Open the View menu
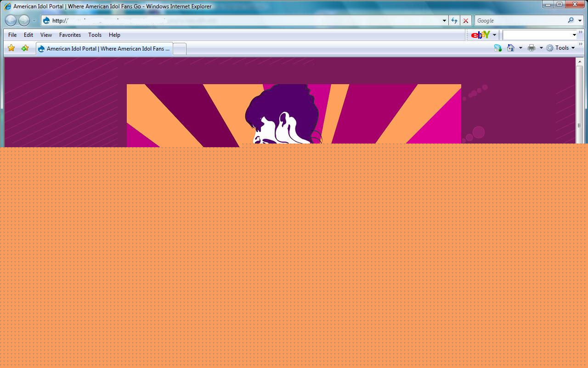Viewport: 588px width, 368px height. point(46,35)
